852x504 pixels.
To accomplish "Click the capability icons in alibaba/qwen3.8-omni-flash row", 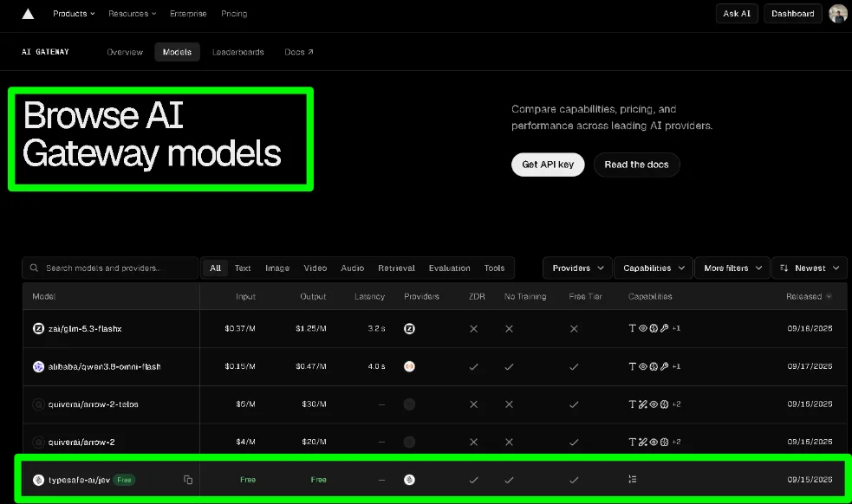I will point(654,366).
